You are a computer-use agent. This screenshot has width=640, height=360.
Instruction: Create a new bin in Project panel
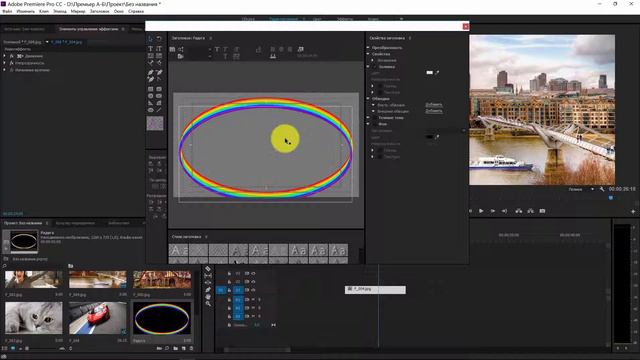176,349
